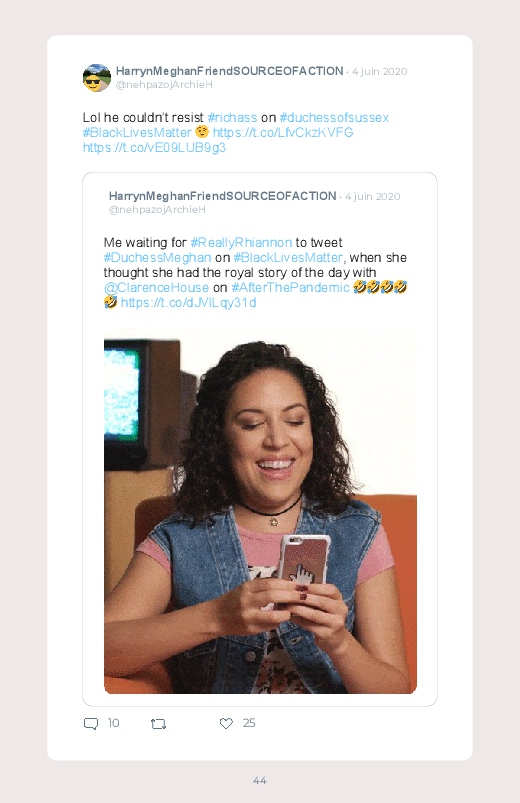Open the #DuchessMeghan hashtag
Image resolution: width=520 pixels, height=803 pixels.
[157, 257]
